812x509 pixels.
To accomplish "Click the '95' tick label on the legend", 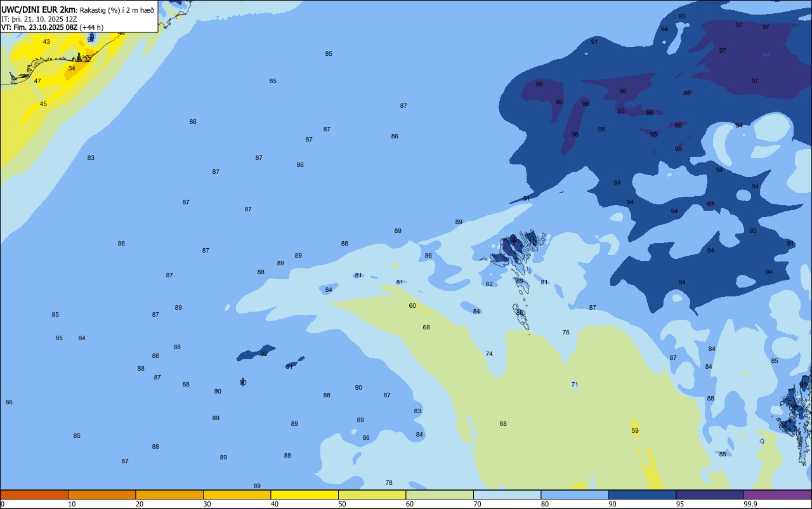I will (680, 504).
